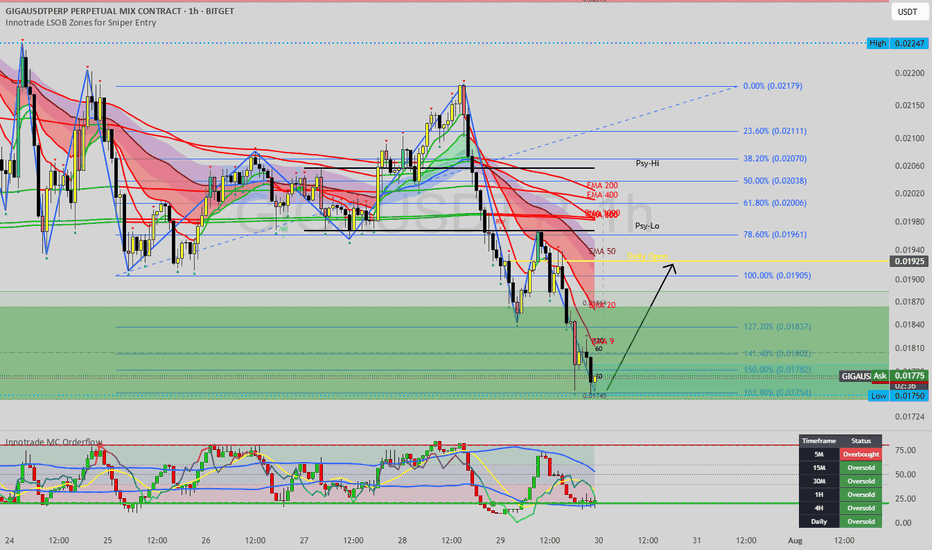
Task: Click the Innotrade MC Orderflow indicator label
Action: point(53,442)
